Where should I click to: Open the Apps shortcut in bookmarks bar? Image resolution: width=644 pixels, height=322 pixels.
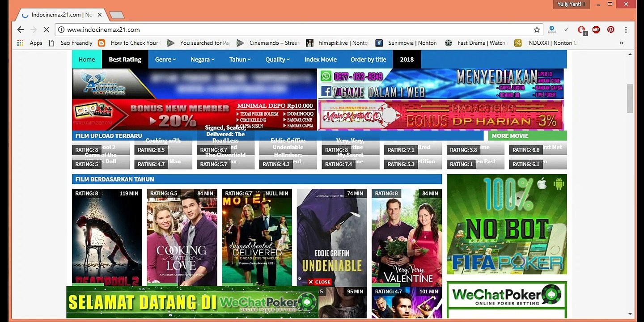click(x=30, y=43)
